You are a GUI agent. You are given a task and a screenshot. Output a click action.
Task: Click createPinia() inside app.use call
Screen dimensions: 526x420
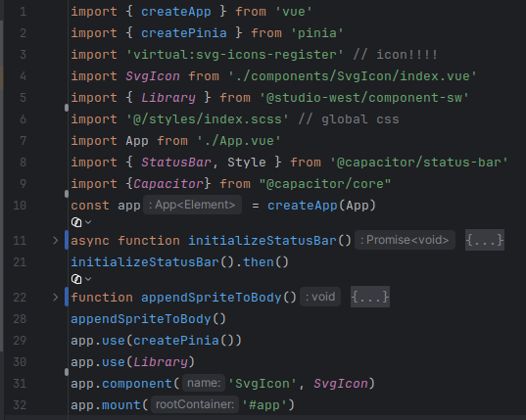pyautogui.click(x=184, y=341)
